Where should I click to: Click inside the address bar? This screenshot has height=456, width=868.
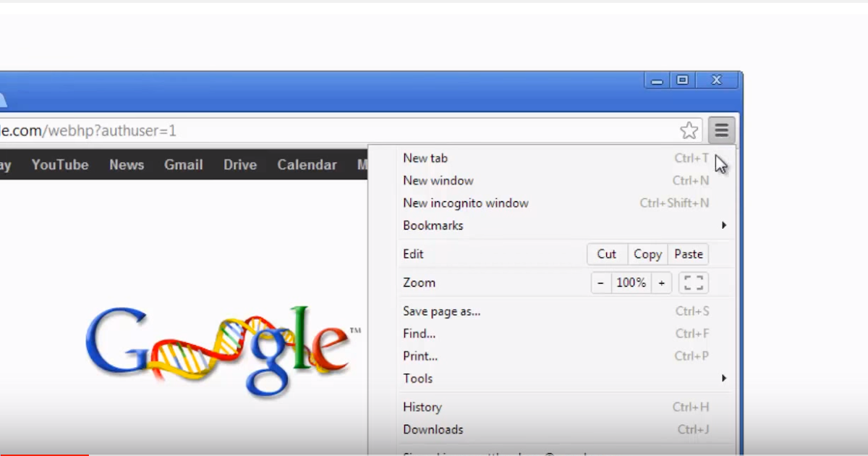pos(289,130)
